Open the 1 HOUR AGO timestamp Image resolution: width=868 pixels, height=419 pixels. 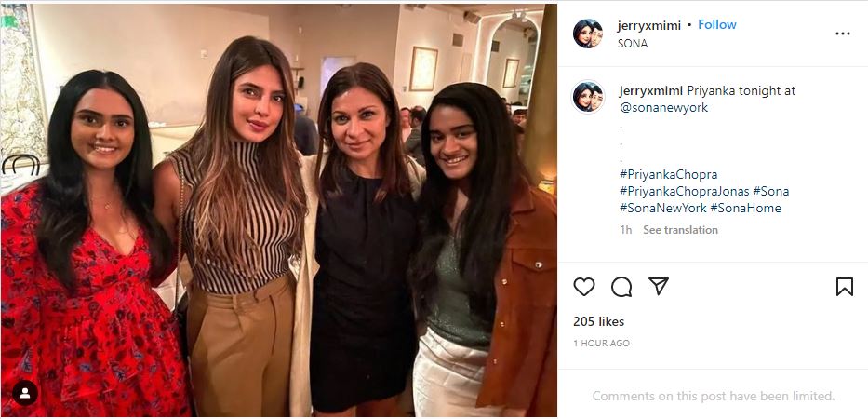coord(601,344)
